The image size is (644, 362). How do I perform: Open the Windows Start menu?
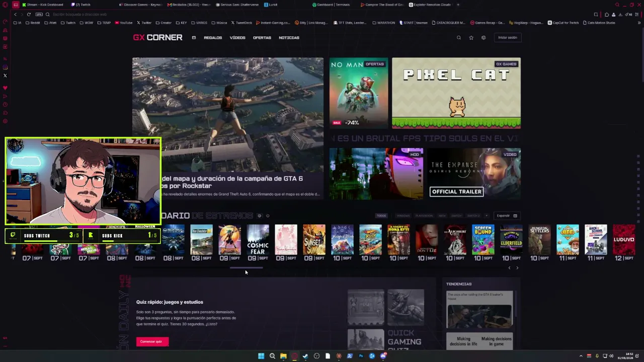point(261,356)
